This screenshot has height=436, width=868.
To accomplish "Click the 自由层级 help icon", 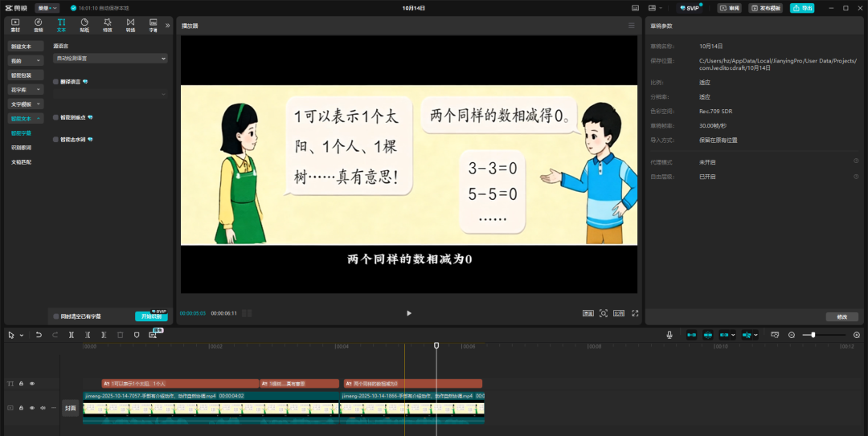I will click(x=856, y=177).
